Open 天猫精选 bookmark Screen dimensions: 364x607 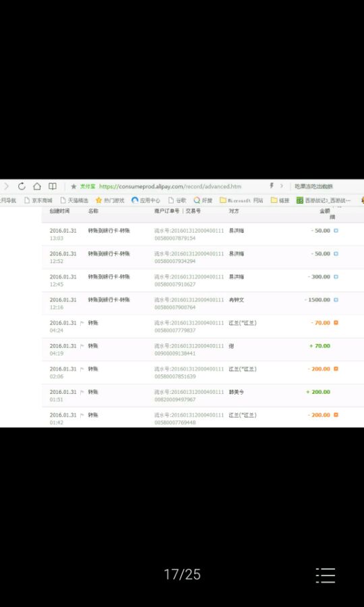[74, 200]
